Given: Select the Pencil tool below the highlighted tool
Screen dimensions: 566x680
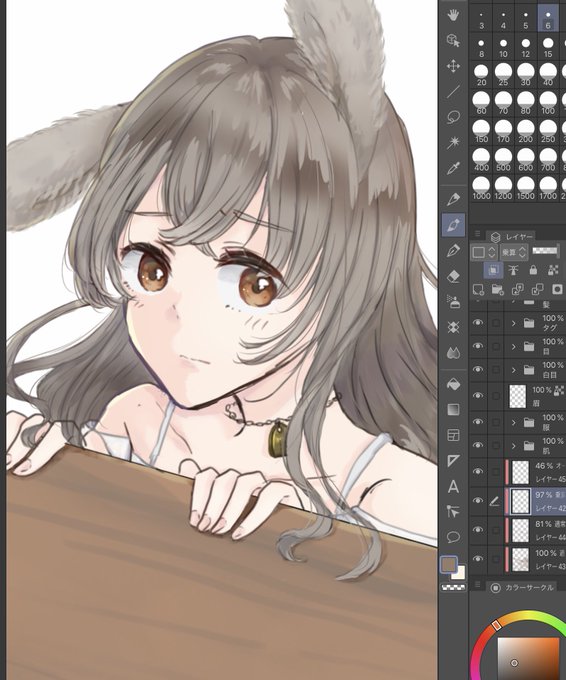Looking at the screenshot, I should coord(453,250).
